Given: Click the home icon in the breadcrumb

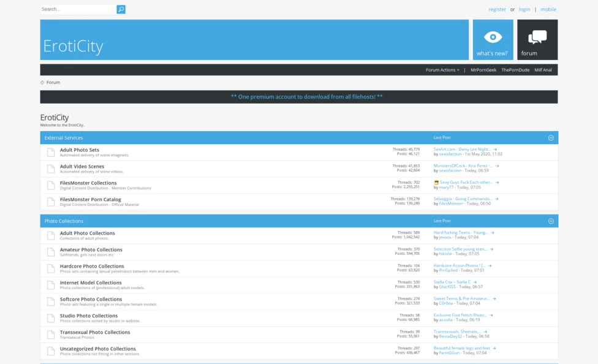Looking at the screenshot, I should pyautogui.click(x=42, y=83).
